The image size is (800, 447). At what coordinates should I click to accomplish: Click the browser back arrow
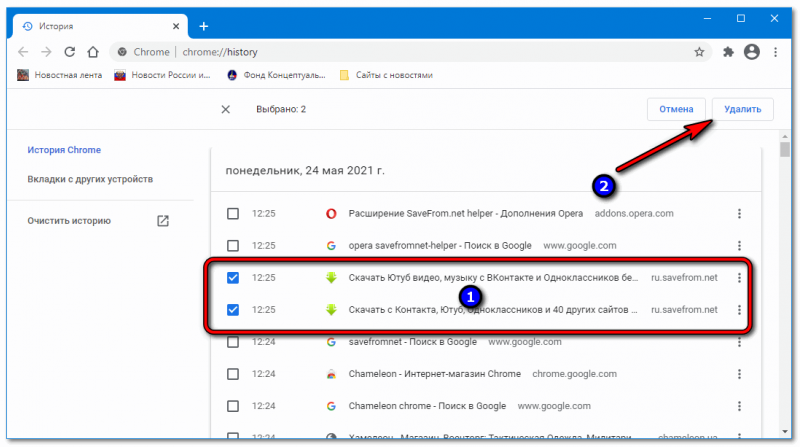pos(22,51)
